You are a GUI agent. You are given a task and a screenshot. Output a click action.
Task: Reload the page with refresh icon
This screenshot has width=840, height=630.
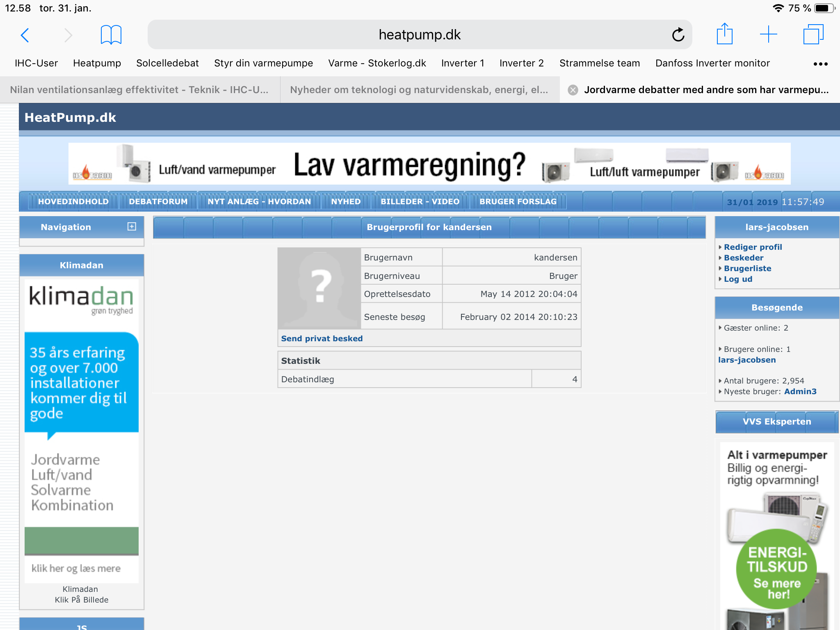[x=678, y=35]
